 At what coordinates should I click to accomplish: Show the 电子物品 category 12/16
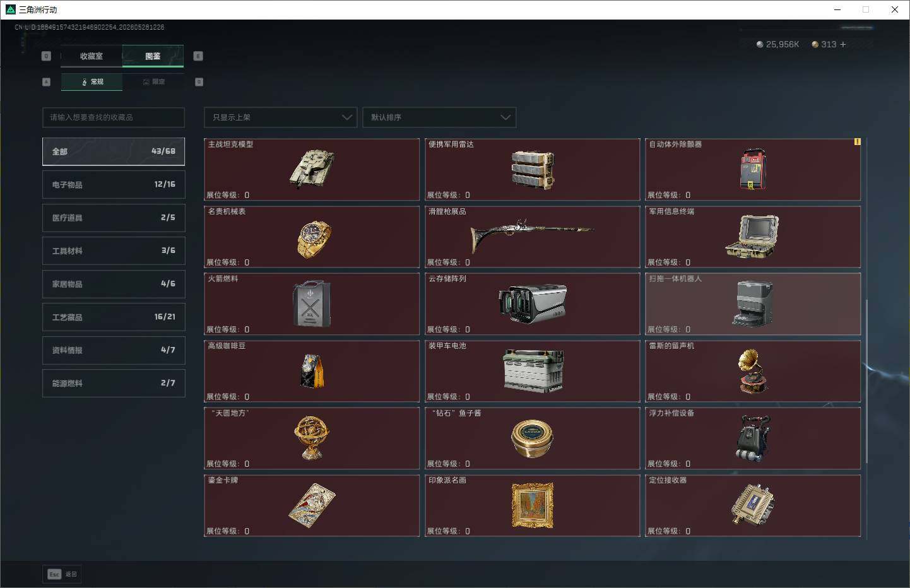click(x=114, y=185)
